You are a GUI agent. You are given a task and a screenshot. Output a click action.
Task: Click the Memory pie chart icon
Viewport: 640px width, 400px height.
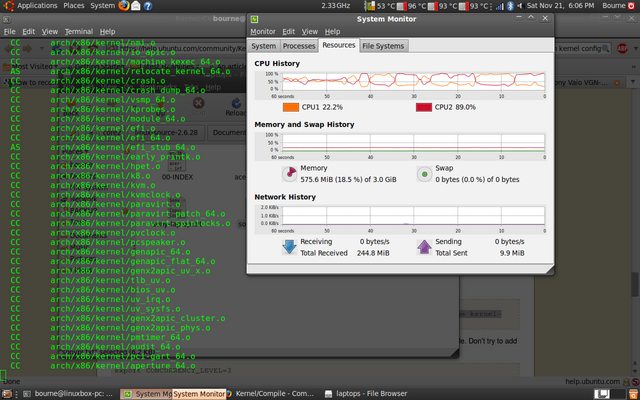(x=287, y=173)
